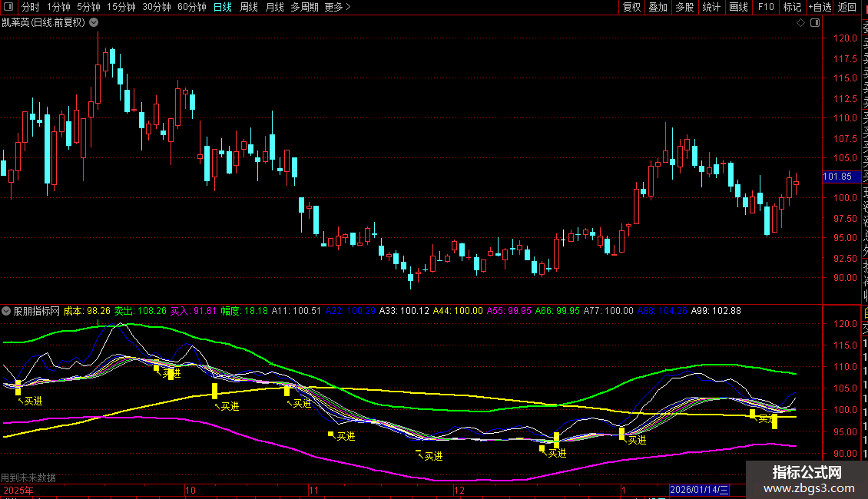Select the 多周期 multi-period view
Screen dimensions: 868x499
pyautogui.click(x=304, y=7)
